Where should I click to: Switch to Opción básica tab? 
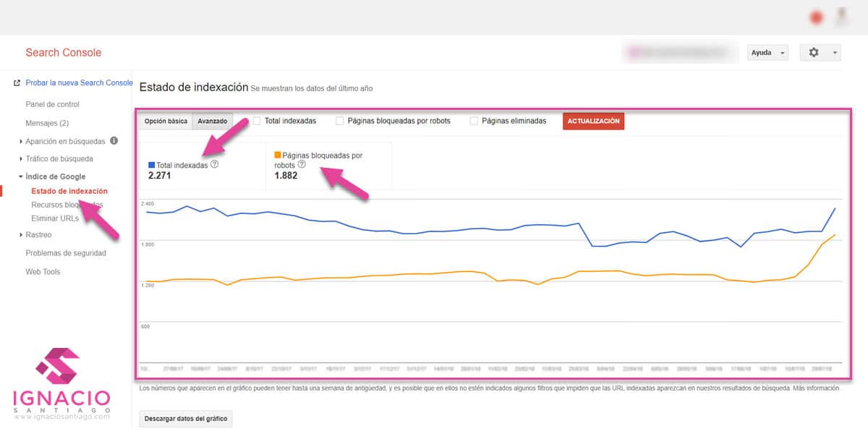point(166,122)
